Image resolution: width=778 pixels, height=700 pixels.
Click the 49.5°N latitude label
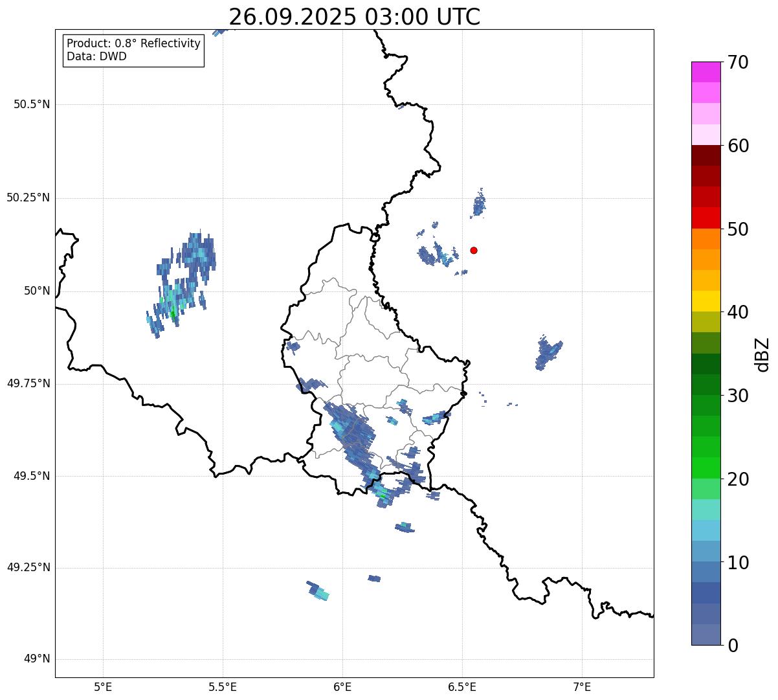pyautogui.click(x=32, y=476)
